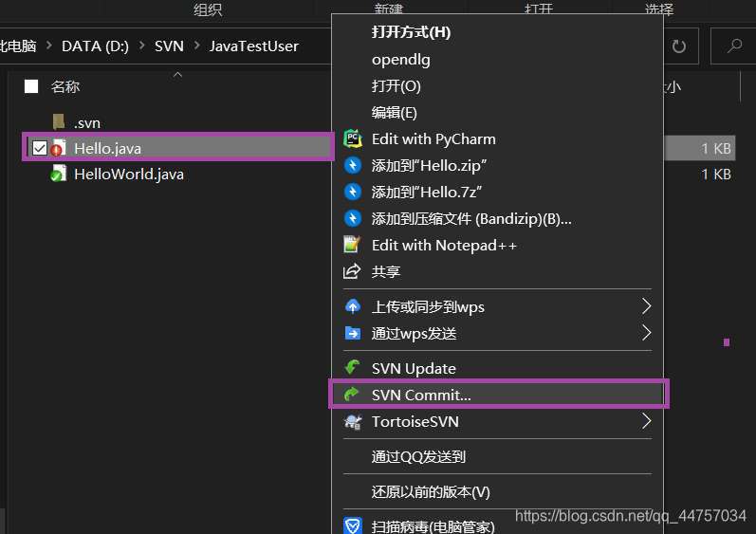This screenshot has width=756, height=534.
Task: Choose 打开方式(H) in context menu
Action: click(x=411, y=32)
